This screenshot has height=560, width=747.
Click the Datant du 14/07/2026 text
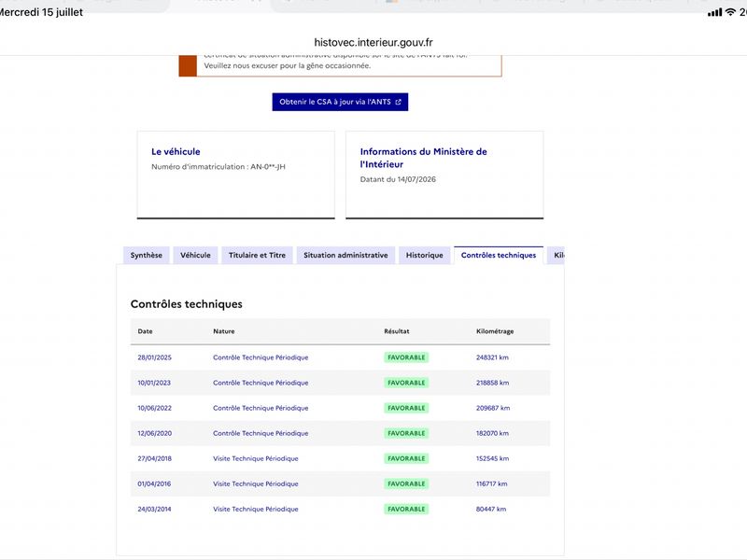(398, 179)
